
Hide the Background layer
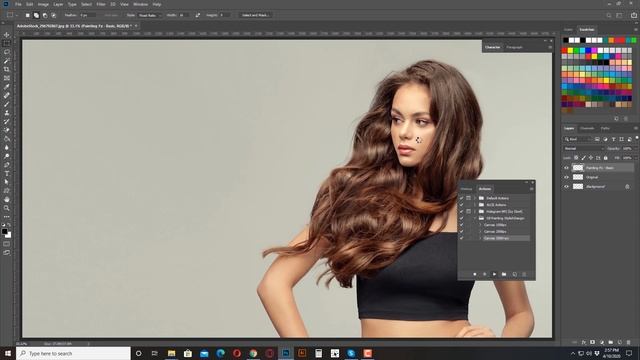(566, 187)
